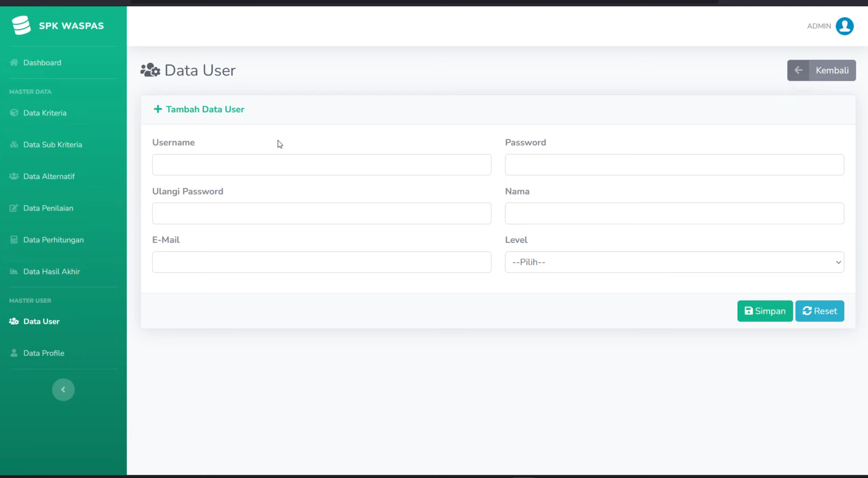Collapse the sidebar with the round chevron
868x478 pixels.
click(x=63, y=389)
